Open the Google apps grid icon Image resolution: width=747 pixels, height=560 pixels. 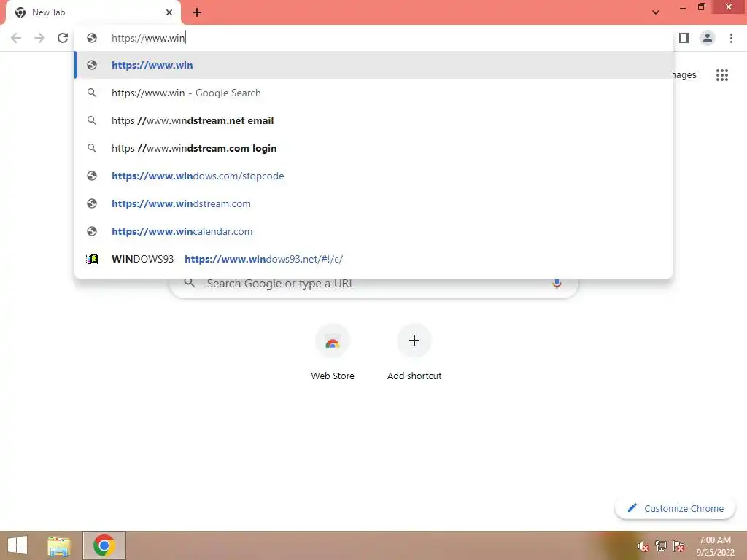pyautogui.click(x=722, y=75)
